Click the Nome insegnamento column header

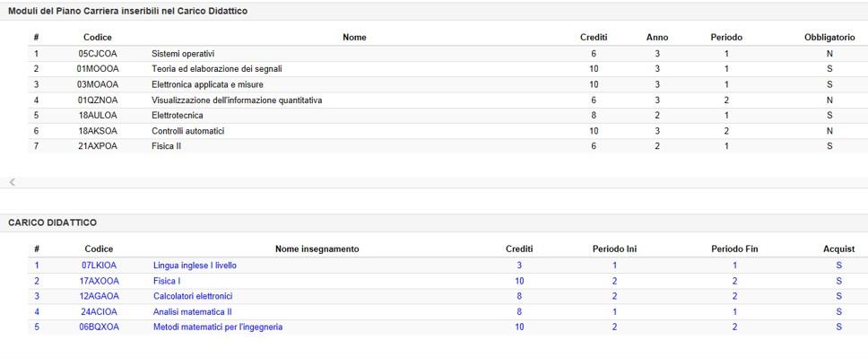click(317, 249)
